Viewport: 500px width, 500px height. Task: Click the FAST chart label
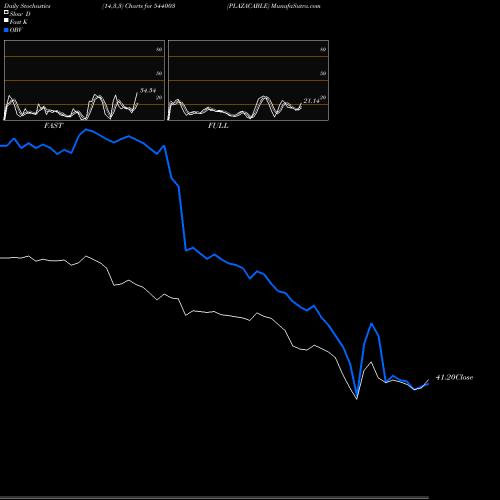53,126
